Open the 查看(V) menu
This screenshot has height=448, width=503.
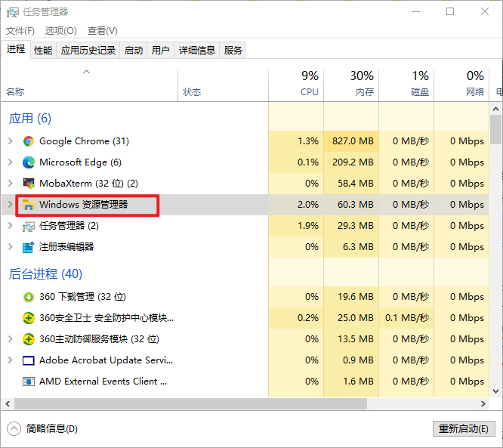[102, 31]
